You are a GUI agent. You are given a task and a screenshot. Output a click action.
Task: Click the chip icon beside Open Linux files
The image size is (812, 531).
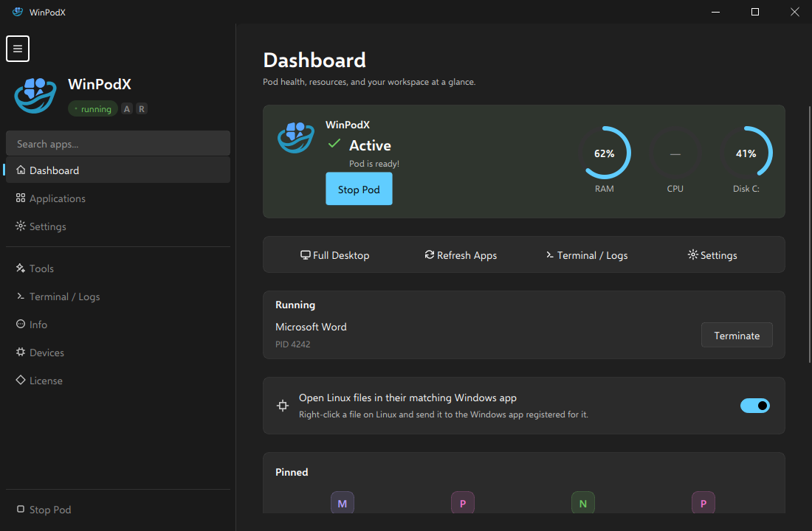[x=283, y=406]
